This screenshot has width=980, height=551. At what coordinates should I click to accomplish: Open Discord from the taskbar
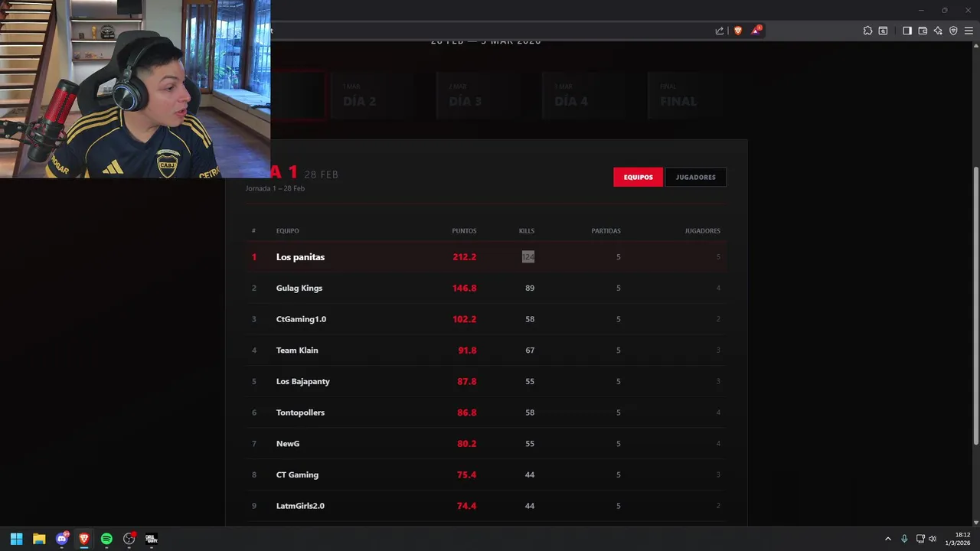click(62, 539)
